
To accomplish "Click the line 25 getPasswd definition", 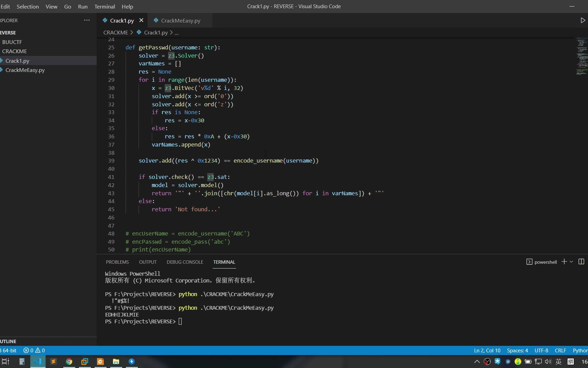I will [x=173, y=47].
